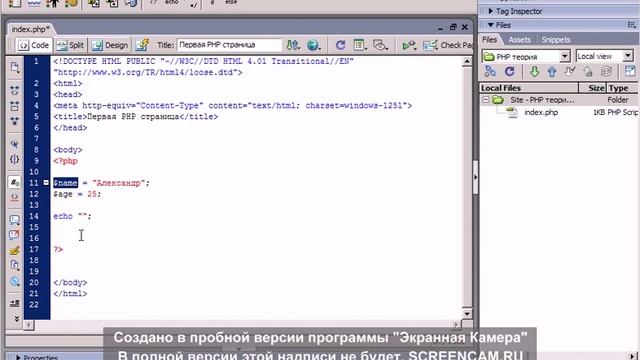Open Preview in Browser globe menu
Image resolution: width=640 pixels, height=360 pixels.
tap(313, 45)
